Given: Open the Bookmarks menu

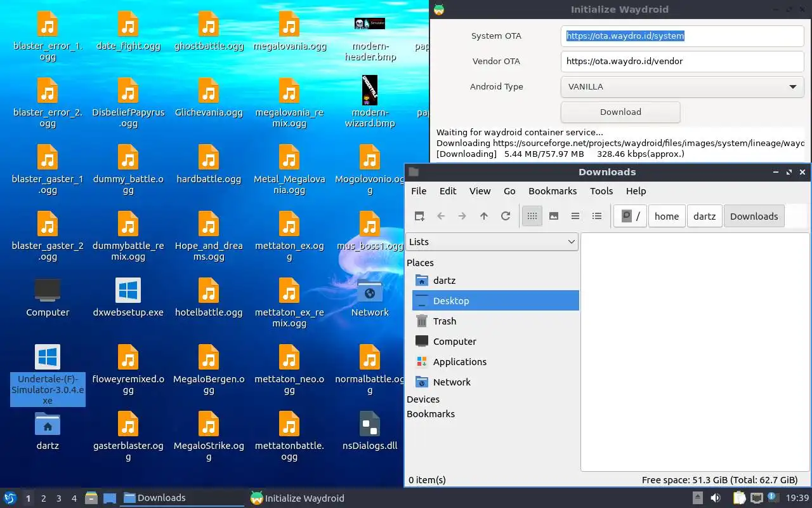Looking at the screenshot, I should tap(553, 190).
